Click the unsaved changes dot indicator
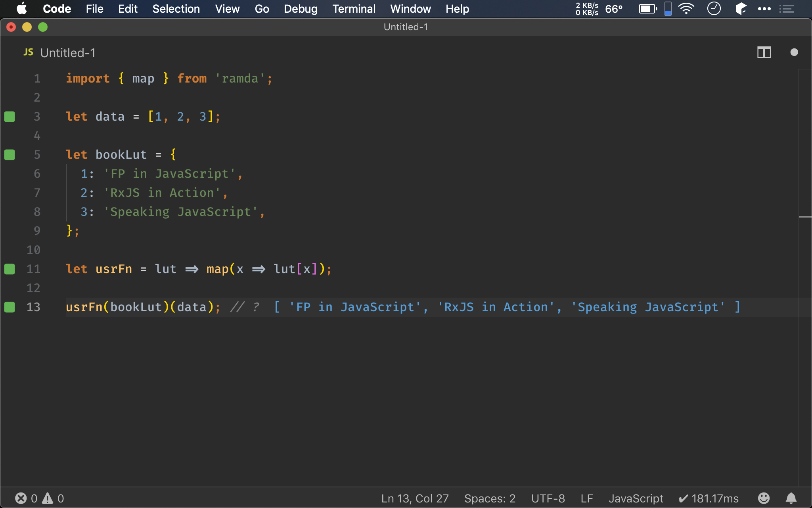 (794, 52)
